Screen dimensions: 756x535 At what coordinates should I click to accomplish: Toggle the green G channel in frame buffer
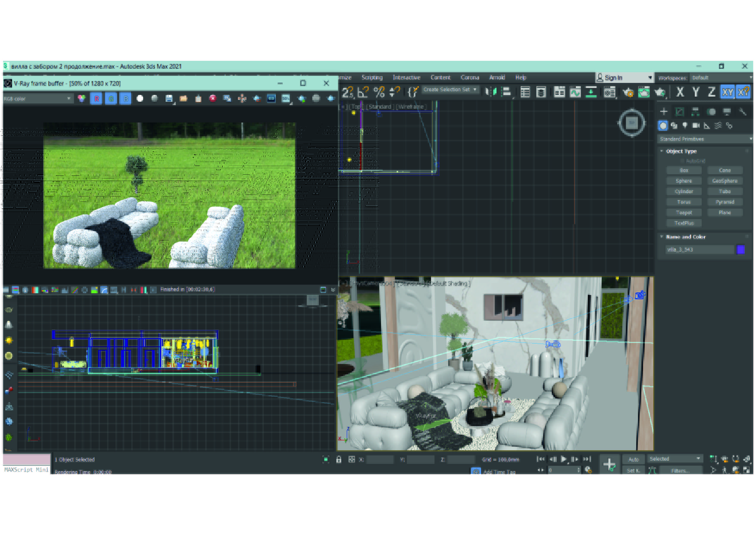(x=111, y=99)
